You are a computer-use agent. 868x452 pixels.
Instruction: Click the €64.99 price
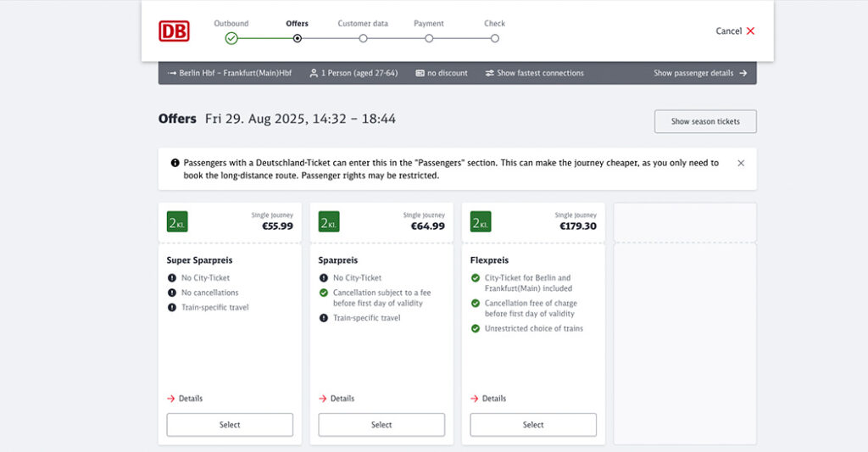[x=427, y=226]
